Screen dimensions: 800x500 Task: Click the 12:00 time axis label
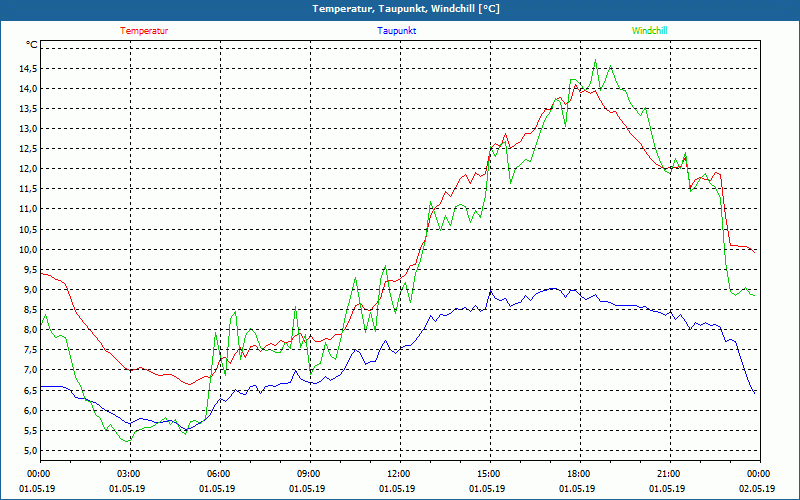pyautogui.click(x=400, y=474)
